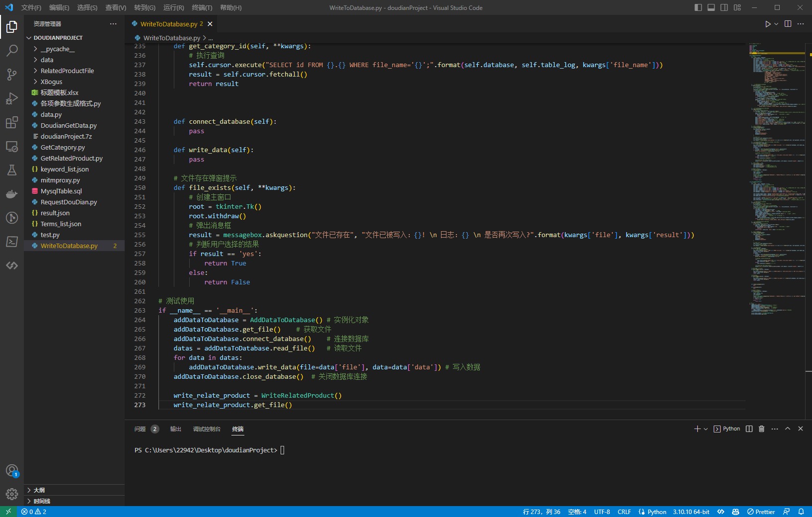Open the Explorer view in activity bar
This screenshot has height=517, width=812.
12,27
